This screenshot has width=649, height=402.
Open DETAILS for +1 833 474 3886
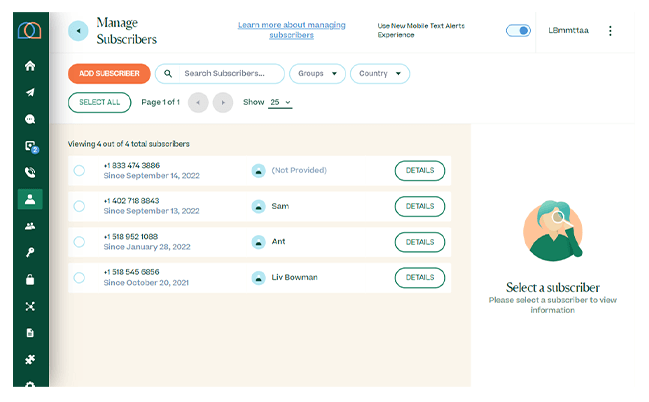(420, 171)
